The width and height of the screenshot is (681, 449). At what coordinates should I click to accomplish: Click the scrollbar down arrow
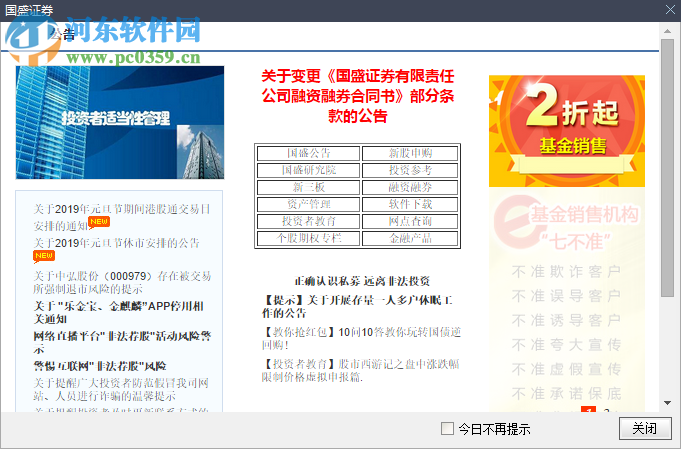pyautogui.click(x=667, y=403)
